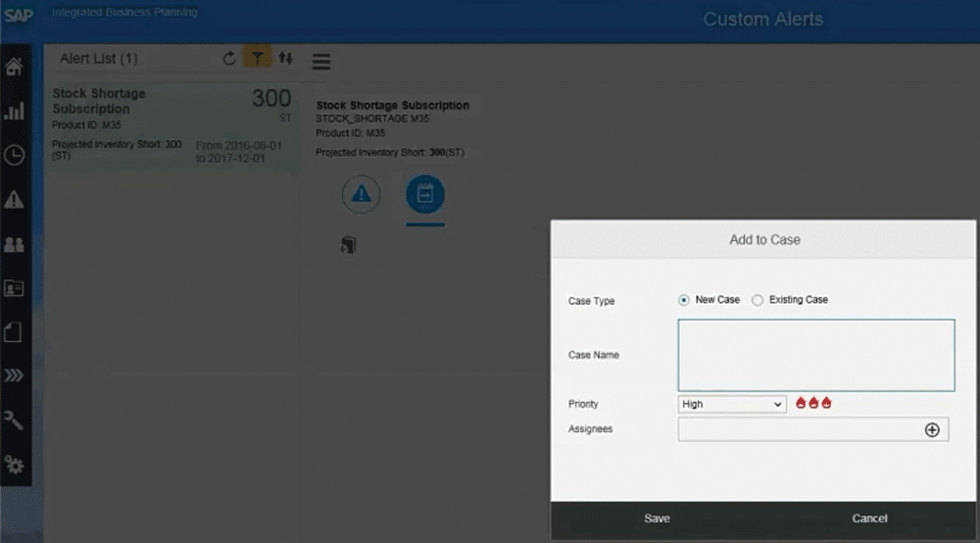Click the wrench tools icon in sidebar

pyautogui.click(x=14, y=420)
